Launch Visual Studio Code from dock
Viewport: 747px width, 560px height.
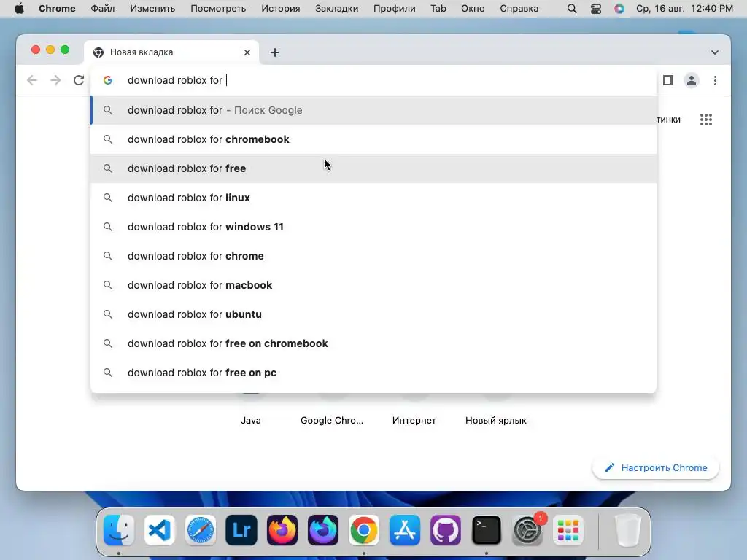point(160,530)
